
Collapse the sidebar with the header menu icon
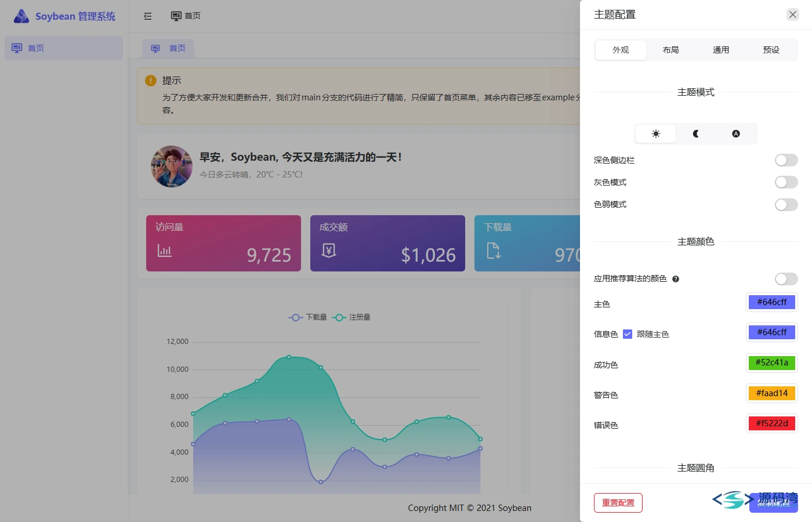tap(148, 16)
